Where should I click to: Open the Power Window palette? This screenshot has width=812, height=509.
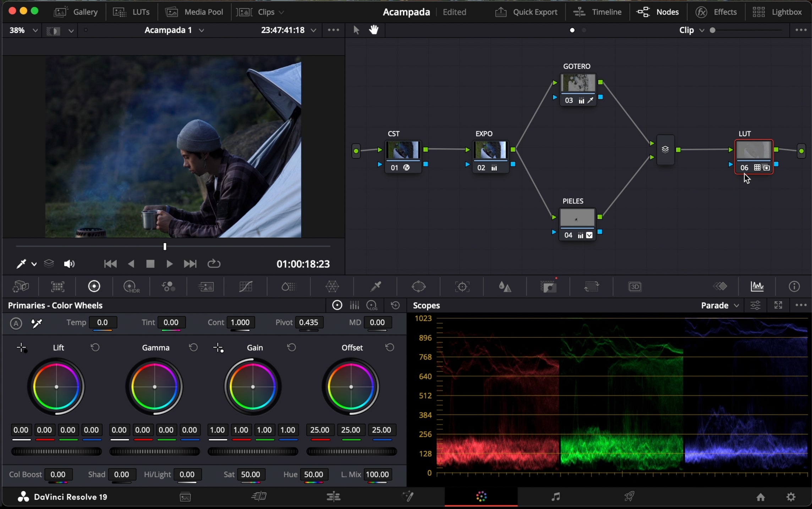[x=419, y=286]
